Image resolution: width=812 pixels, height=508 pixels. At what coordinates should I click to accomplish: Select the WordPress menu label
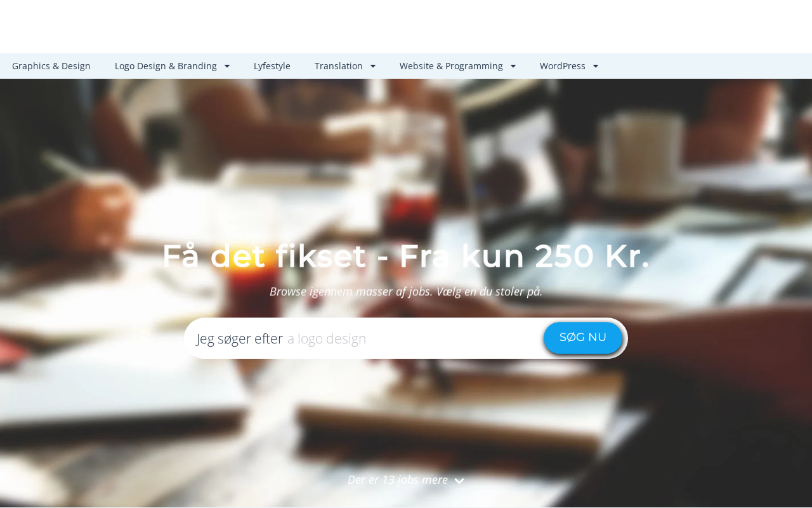click(563, 66)
